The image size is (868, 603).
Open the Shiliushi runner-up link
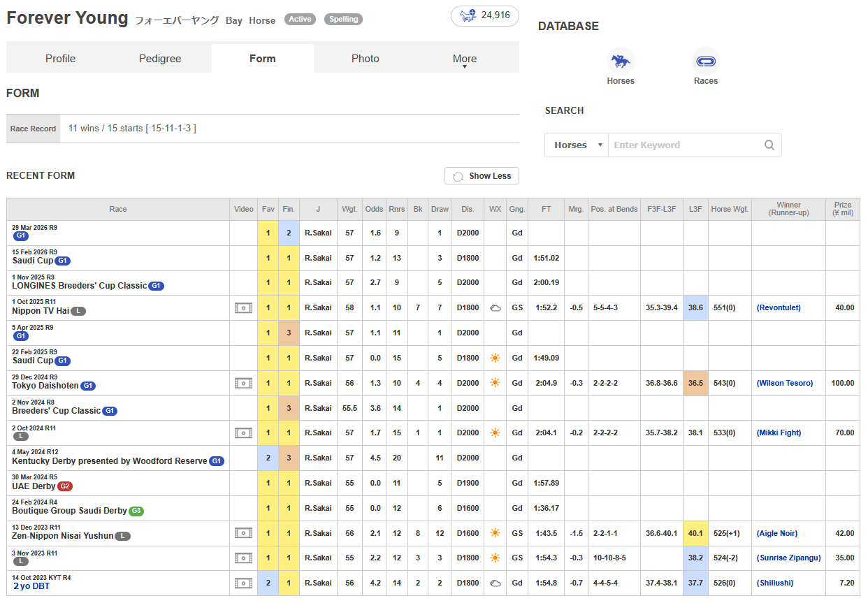775,583
